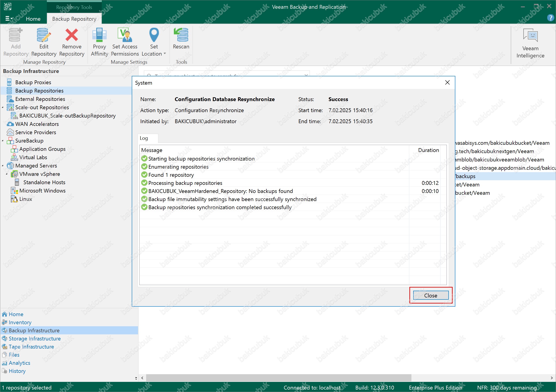Click Close button in System dialog
Viewport: 556px width, 392px height.
431,295
